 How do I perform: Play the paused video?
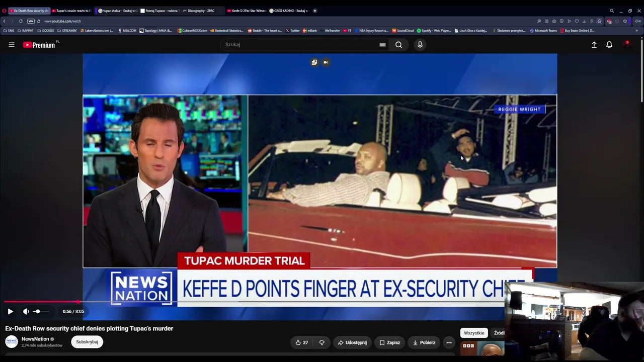[10, 311]
